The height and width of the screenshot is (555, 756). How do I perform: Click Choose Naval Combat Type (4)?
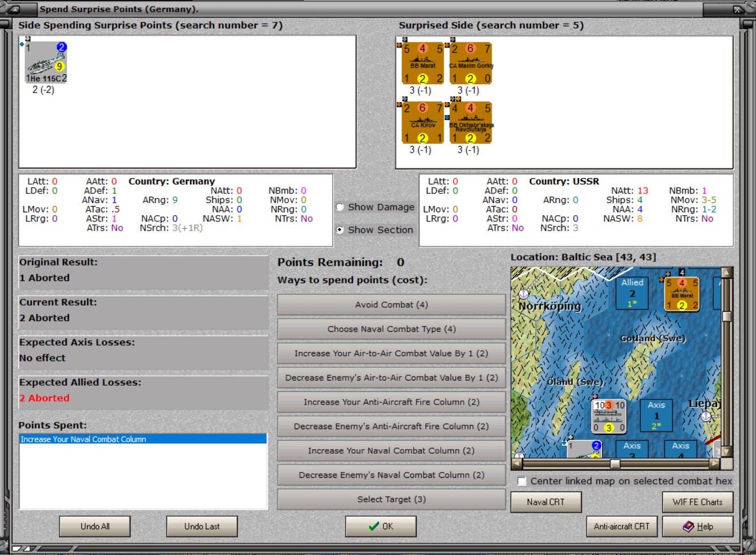pos(391,329)
